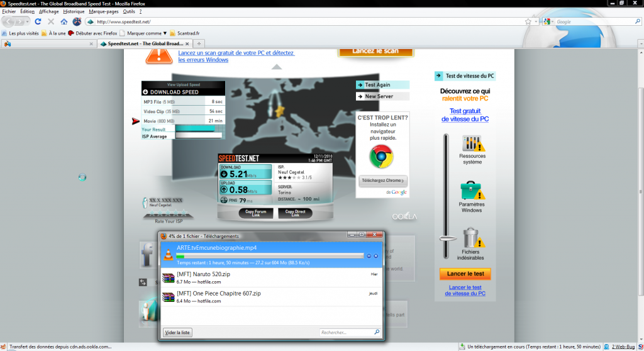Click the Rate Your ISP stars
The width and height of the screenshot is (644, 351).
169,213
